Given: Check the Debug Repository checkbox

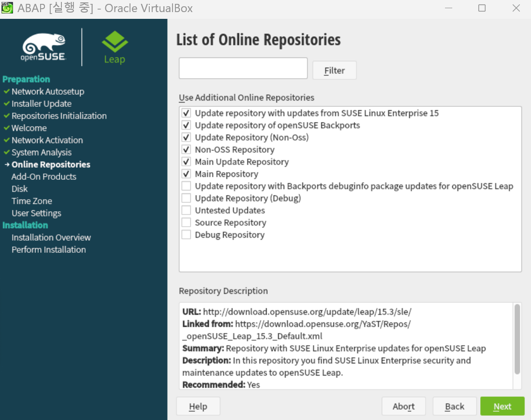Looking at the screenshot, I should coord(186,235).
